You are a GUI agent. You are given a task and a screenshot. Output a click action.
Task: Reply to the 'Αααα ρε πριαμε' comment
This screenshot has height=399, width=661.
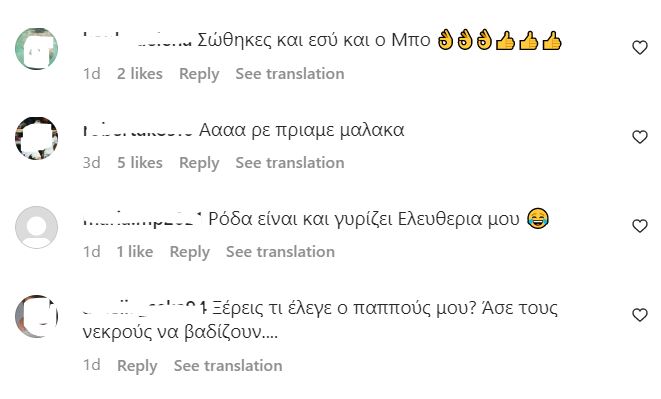[199, 163]
